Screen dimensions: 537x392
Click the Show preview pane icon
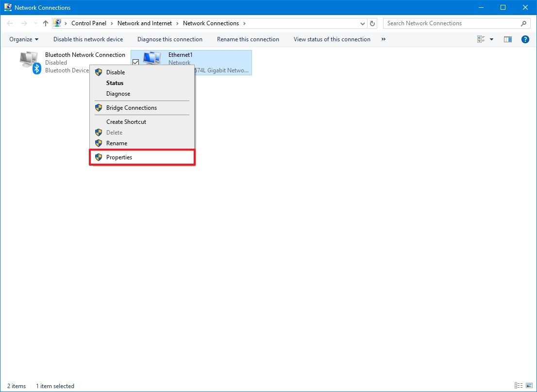(507, 39)
